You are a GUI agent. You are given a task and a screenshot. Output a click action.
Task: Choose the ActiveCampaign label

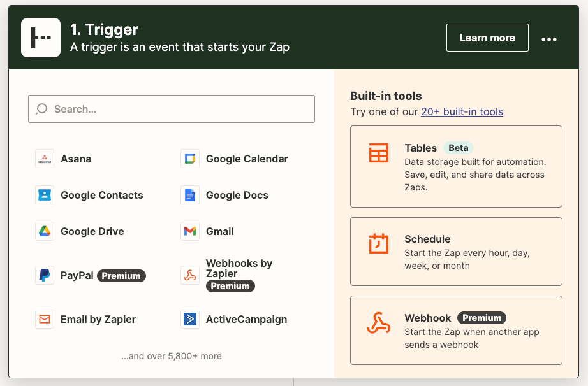(247, 319)
